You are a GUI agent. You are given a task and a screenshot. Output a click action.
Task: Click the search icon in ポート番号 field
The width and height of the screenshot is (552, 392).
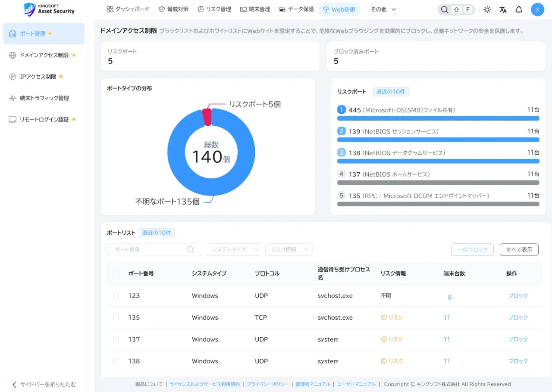pos(190,249)
